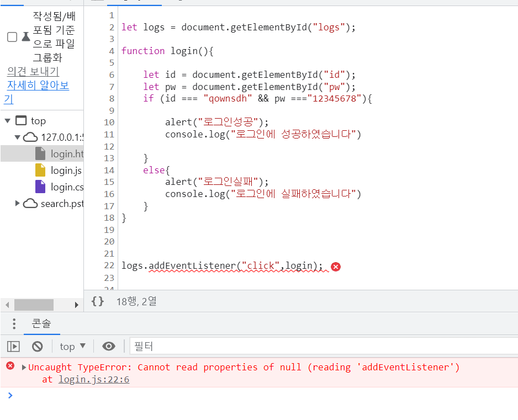Click the 의견 보내기 feedback link
Screen dimensions: 518x420
click(x=33, y=71)
